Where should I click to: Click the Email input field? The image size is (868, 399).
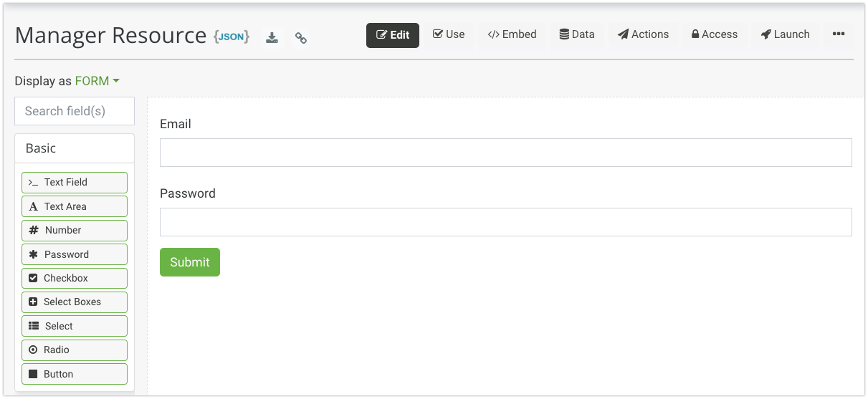pos(505,153)
